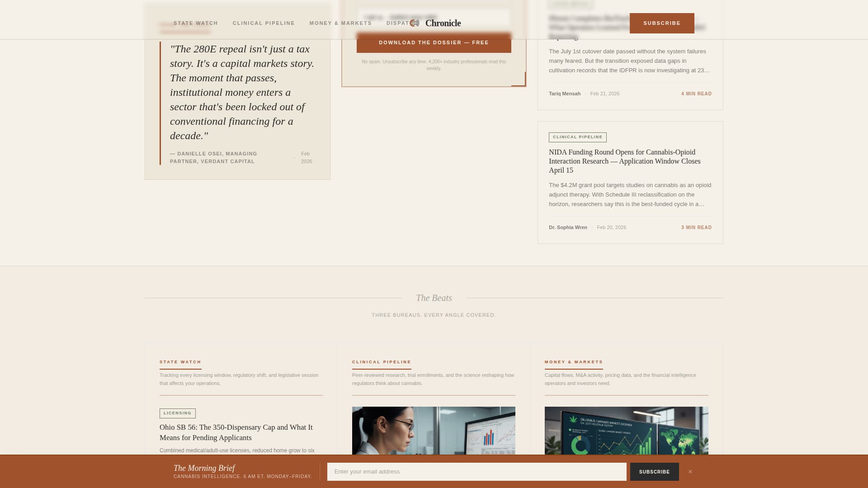Click the 280E repeal quote text
The height and width of the screenshot is (488, 868).
click(x=242, y=92)
